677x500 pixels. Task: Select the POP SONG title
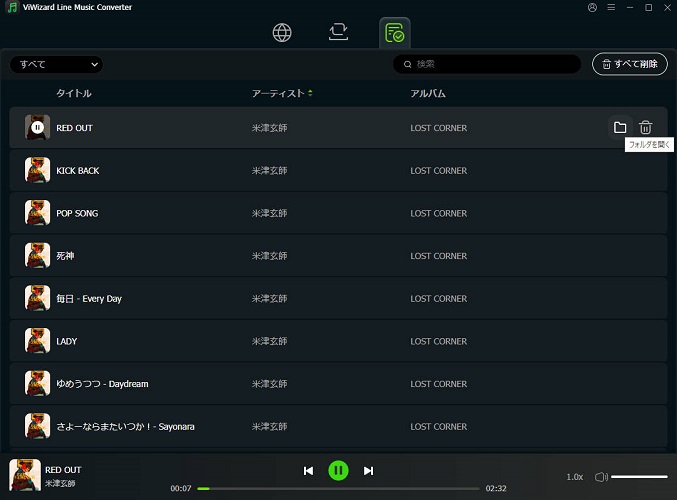[77, 213]
